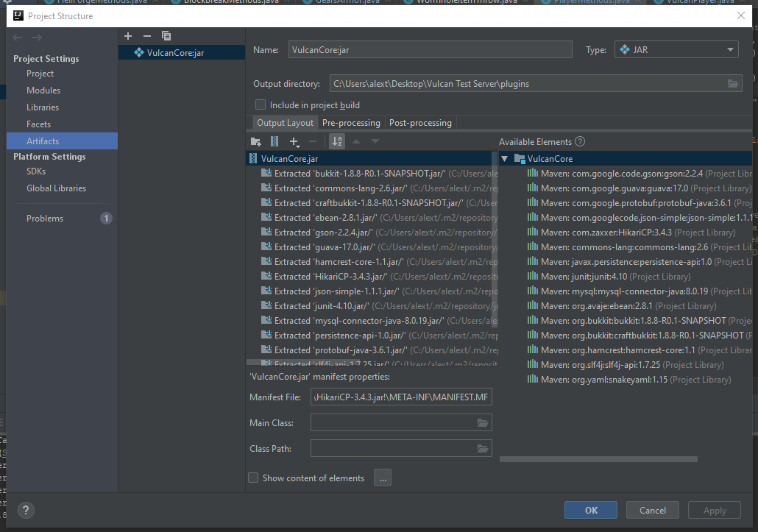This screenshot has height=532, width=758.
Task: Check Show content of elements
Action: (x=253, y=478)
